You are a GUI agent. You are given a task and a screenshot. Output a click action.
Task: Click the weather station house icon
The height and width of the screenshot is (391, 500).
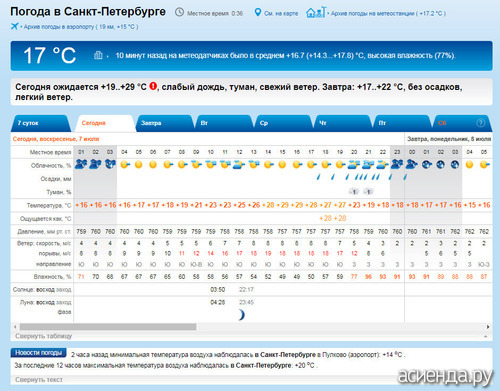pyautogui.click(x=315, y=13)
